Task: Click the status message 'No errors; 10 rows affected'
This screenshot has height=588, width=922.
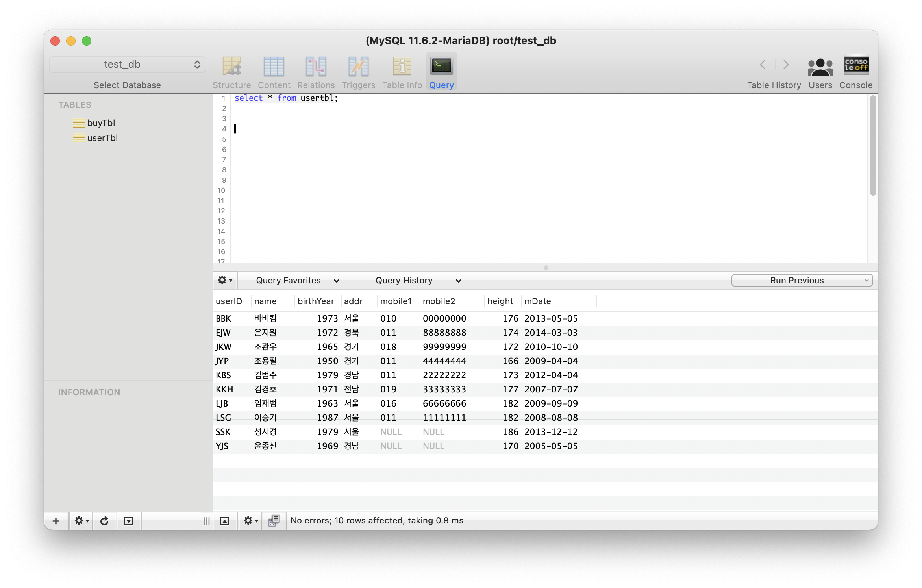Action: (x=377, y=520)
